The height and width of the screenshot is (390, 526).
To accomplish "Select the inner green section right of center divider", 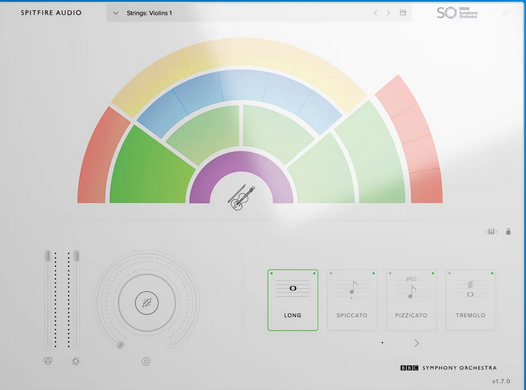I will click(275, 131).
